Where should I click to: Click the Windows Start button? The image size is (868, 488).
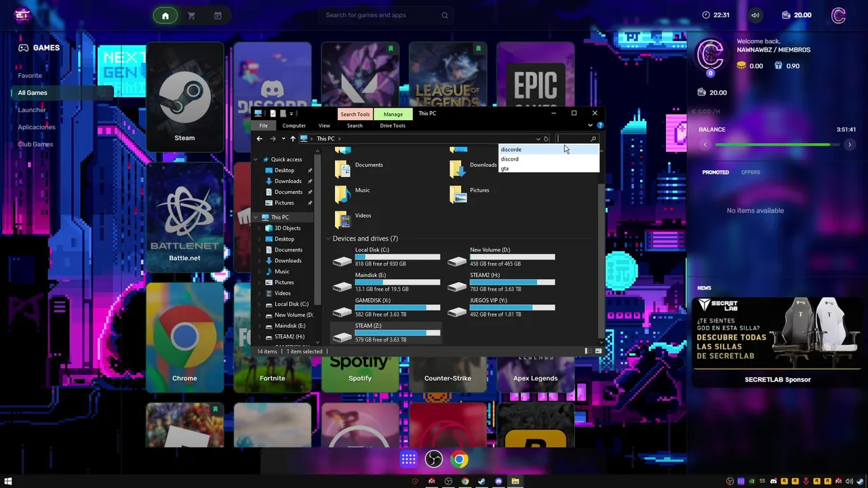point(8,481)
